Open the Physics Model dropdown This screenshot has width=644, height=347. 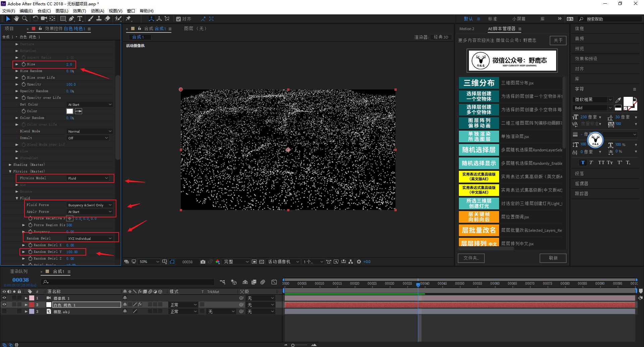click(x=88, y=178)
